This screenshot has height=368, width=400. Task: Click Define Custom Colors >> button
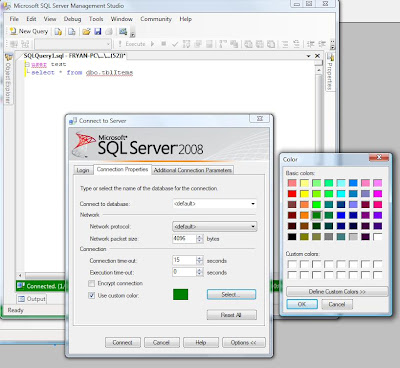337,292
